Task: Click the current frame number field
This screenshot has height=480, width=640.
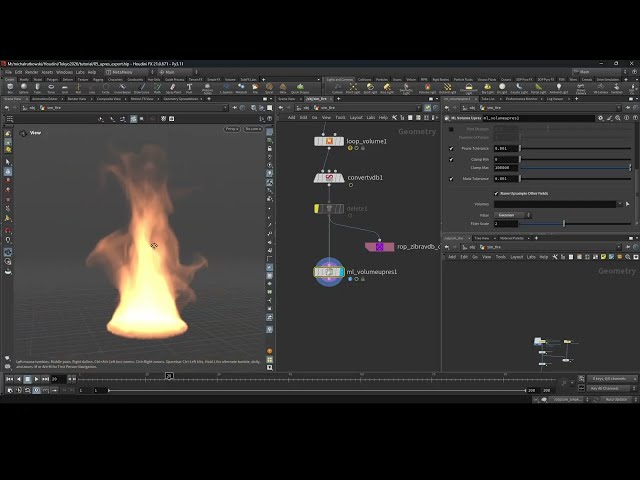Action: click(x=58, y=379)
